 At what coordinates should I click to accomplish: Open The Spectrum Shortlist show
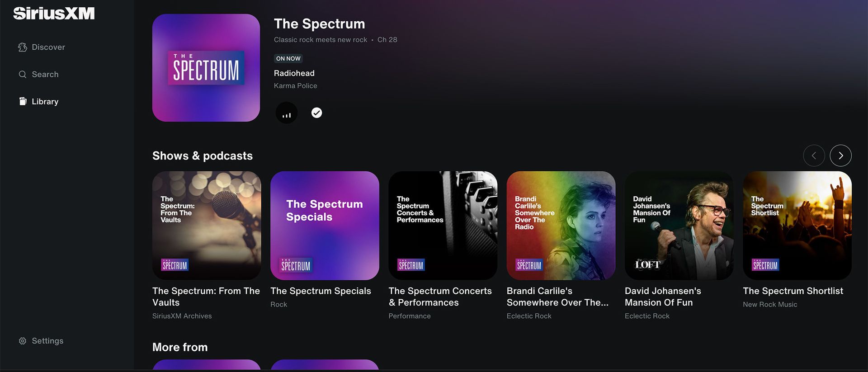(x=797, y=225)
